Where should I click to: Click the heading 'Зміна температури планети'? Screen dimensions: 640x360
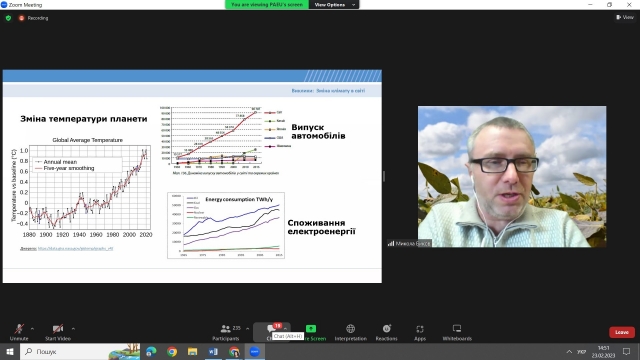(x=84, y=119)
